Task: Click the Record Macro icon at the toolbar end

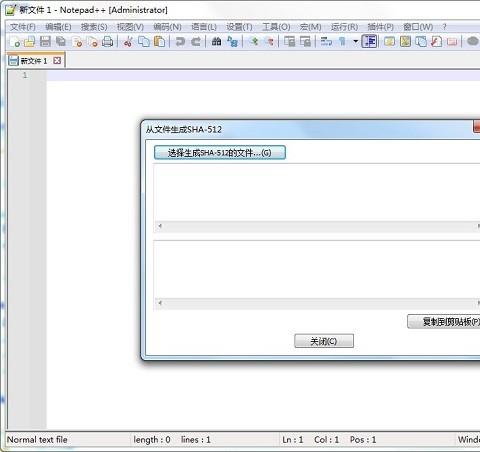Action: pyautogui.click(x=473, y=42)
